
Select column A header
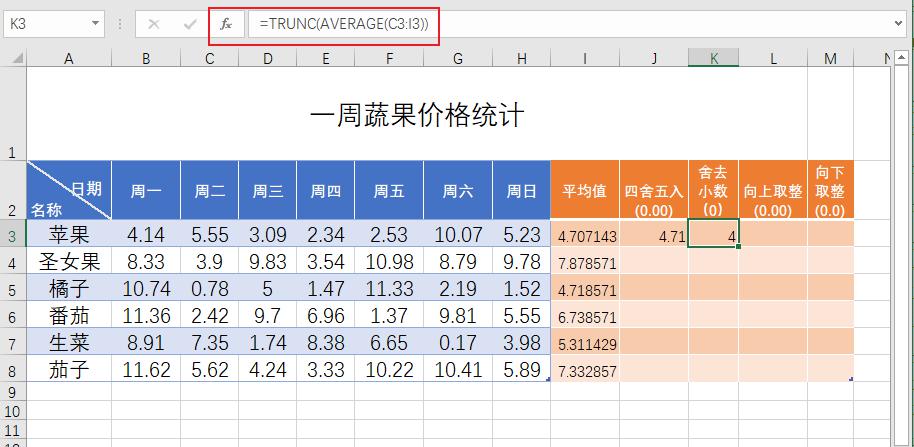click(69, 58)
